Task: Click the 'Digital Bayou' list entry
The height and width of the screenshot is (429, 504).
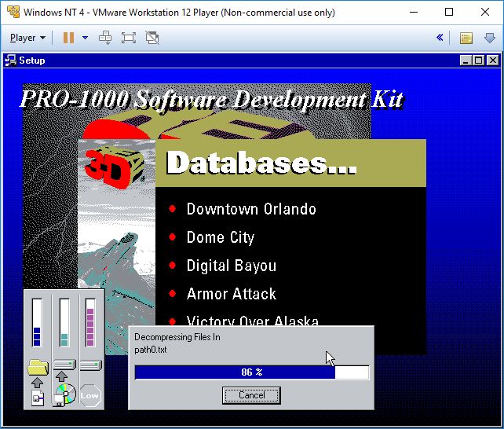Action: coord(232,266)
